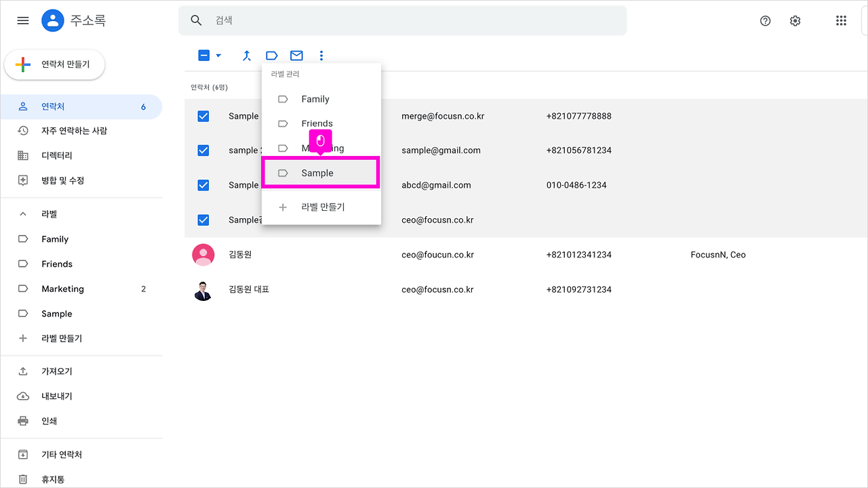
Task: Focus the 검색 search field
Action: coord(402,20)
